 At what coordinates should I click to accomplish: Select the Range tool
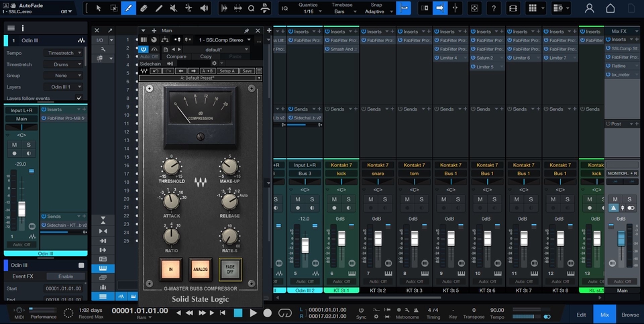click(x=114, y=8)
